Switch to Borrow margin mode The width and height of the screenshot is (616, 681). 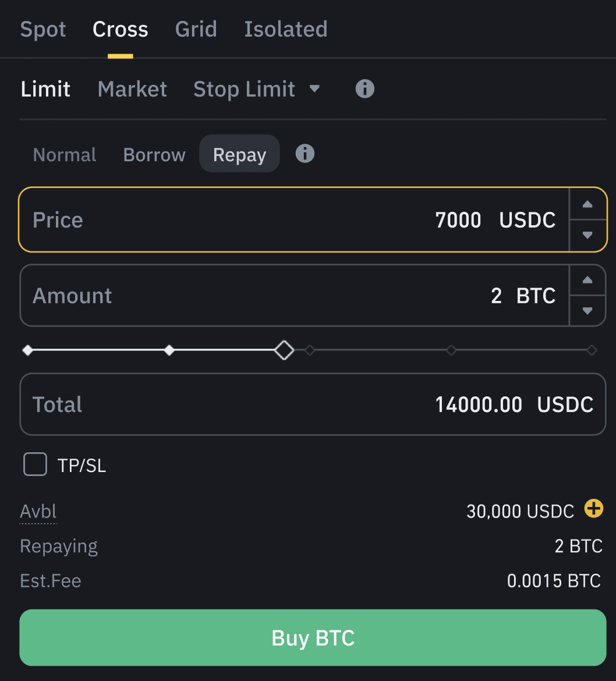click(154, 155)
